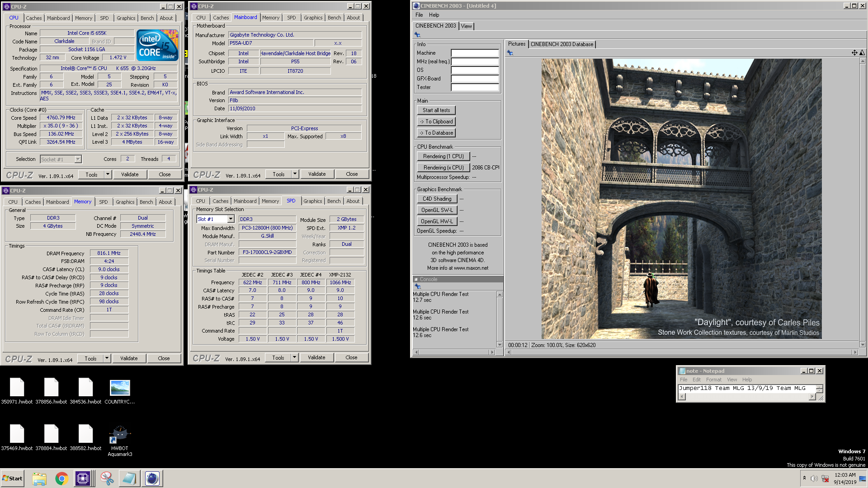Open the 384536.hwbot desktop file

point(85,391)
